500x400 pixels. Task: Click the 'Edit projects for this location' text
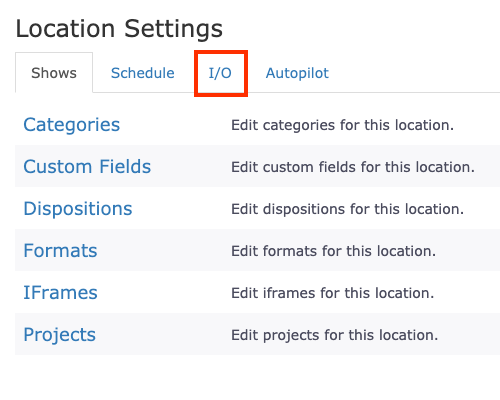click(x=334, y=335)
